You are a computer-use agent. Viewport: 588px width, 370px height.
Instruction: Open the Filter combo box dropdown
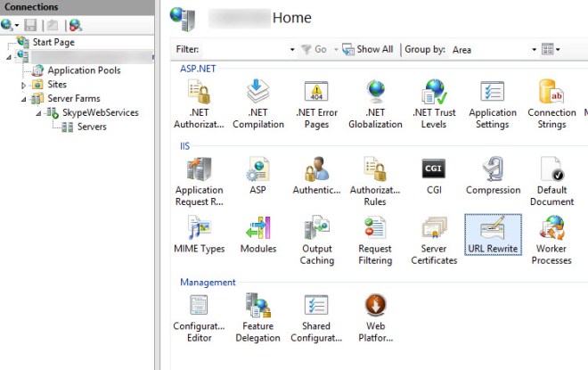pos(292,50)
